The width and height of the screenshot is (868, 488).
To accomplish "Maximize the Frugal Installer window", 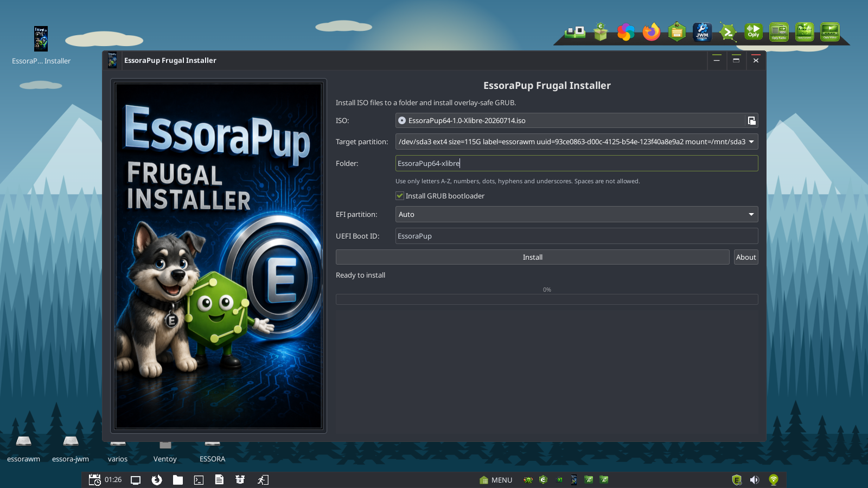I will point(736,60).
